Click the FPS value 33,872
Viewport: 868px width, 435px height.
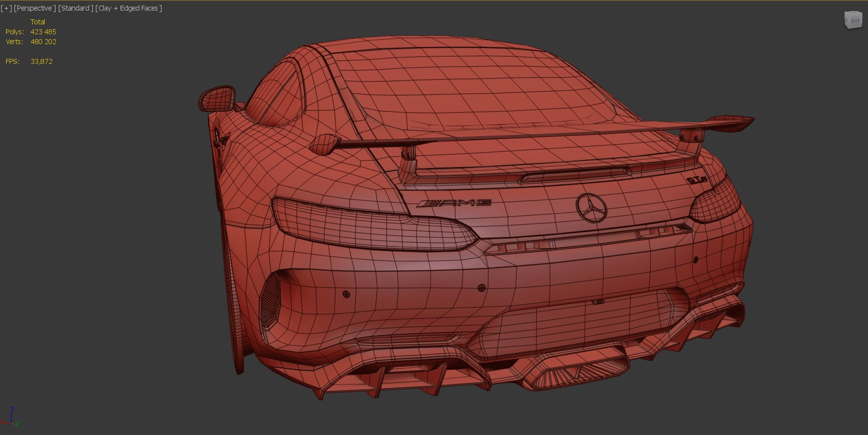point(42,61)
